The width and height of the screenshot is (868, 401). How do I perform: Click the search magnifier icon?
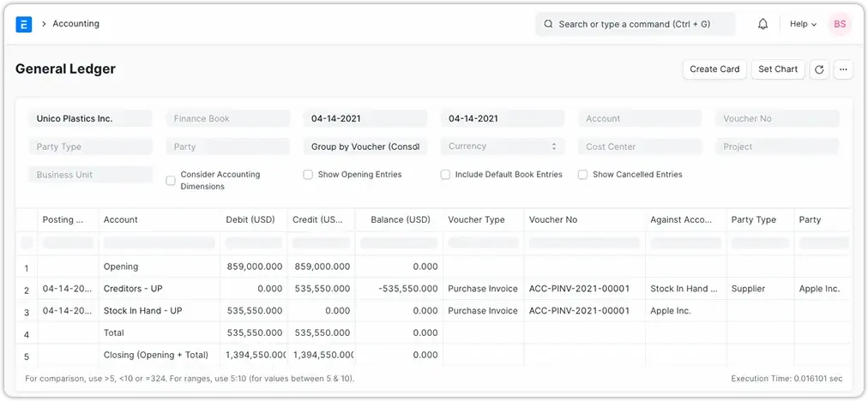(549, 24)
